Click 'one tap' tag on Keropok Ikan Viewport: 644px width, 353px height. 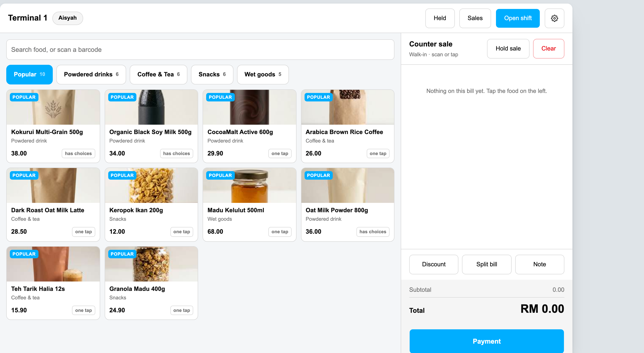click(182, 232)
